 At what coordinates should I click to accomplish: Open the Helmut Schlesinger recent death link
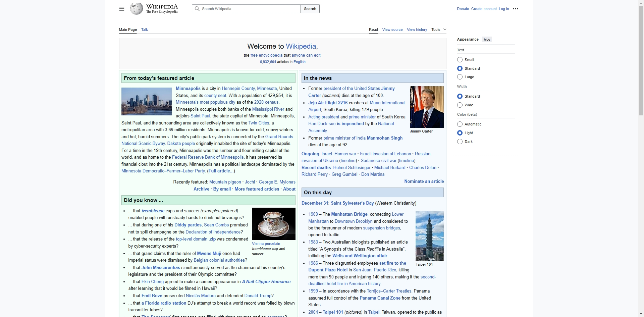(352, 168)
